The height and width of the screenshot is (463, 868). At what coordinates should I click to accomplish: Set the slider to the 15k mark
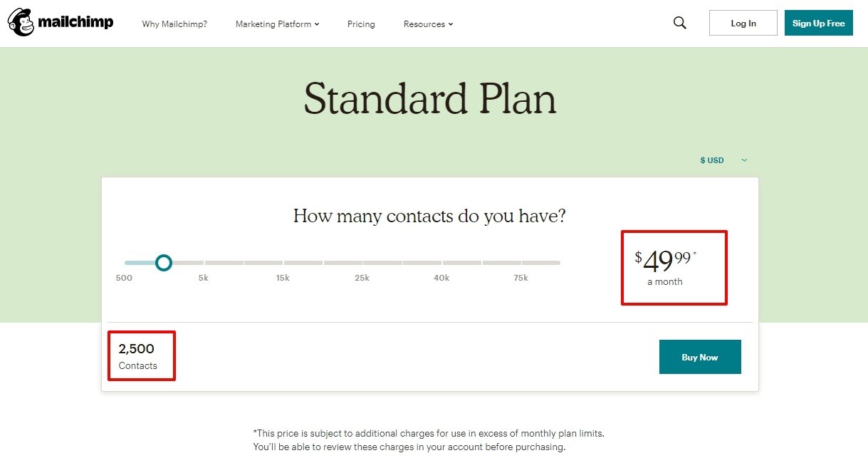tap(283, 263)
